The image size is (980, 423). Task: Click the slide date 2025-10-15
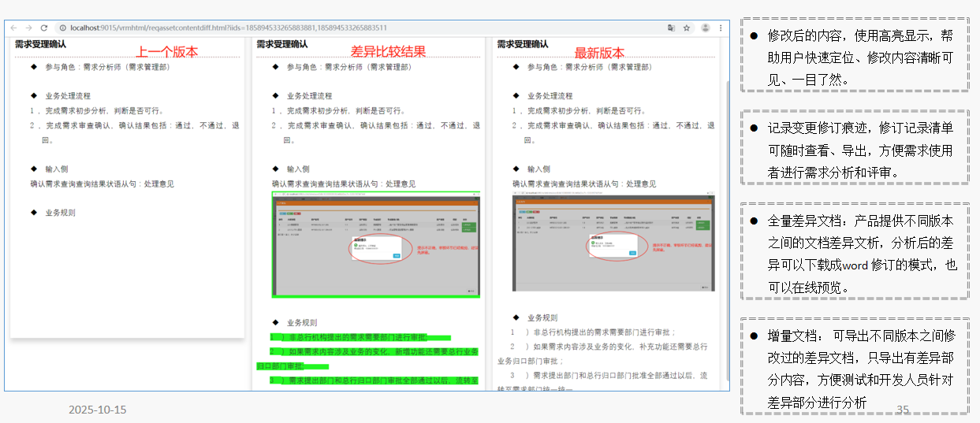97,410
